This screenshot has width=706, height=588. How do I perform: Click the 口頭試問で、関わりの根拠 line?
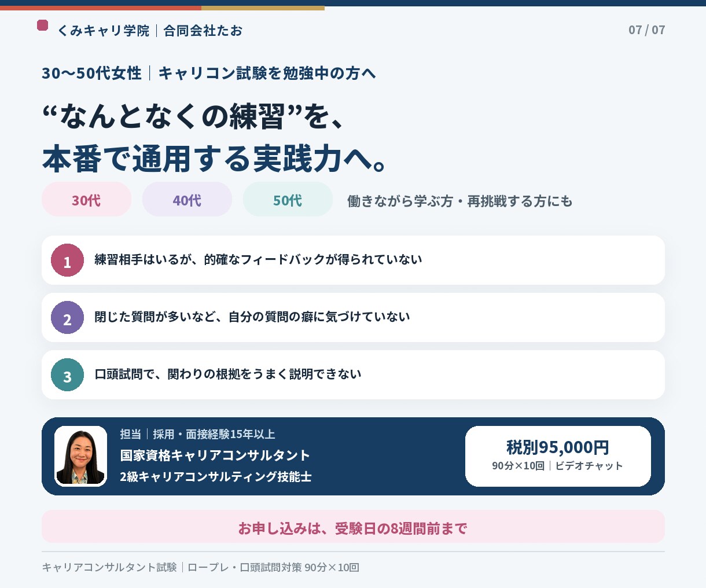(228, 374)
